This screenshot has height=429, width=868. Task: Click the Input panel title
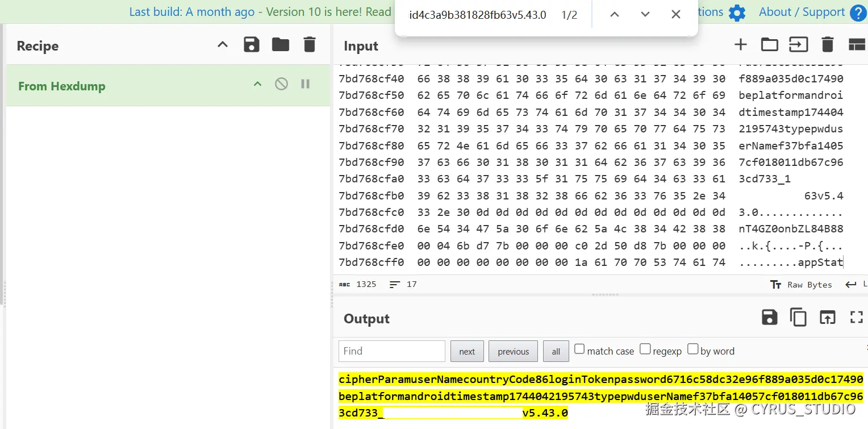[x=361, y=46]
